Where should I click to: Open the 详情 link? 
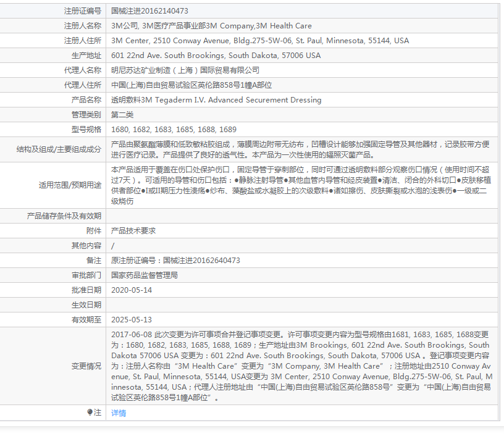(x=119, y=413)
